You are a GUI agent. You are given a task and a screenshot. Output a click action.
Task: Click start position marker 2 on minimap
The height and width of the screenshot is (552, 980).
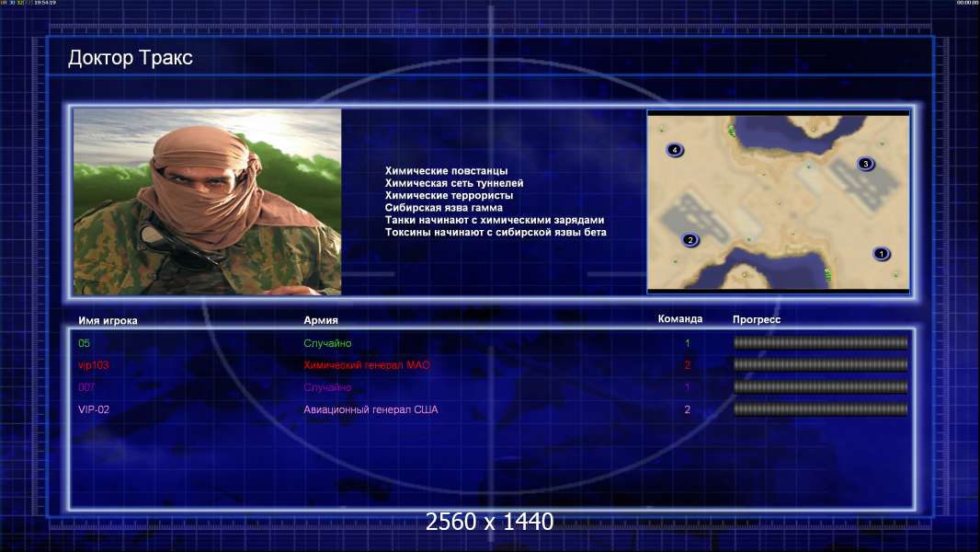[x=690, y=240]
